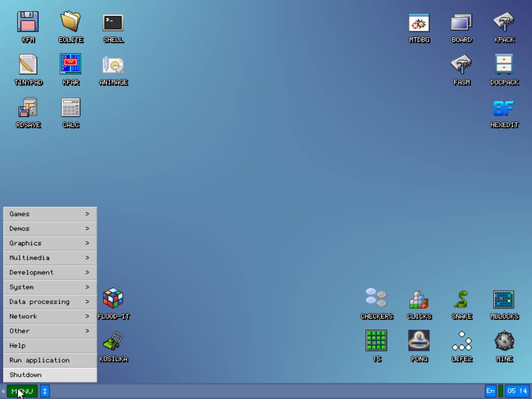Toggle the En keyboard layout indicator
The width and height of the screenshot is (532, 399).
tap(490, 391)
